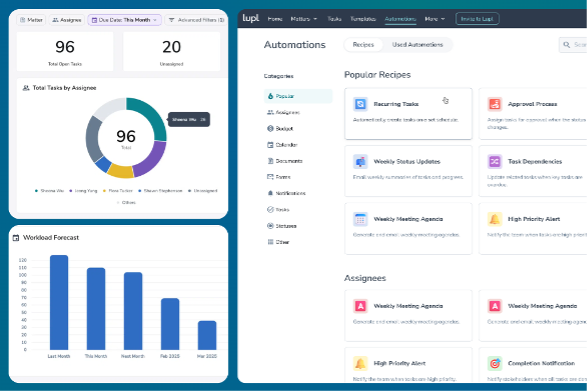Viewport: 588px width, 392px height.
Task: Open the Approval Process recipe icon
Action: [495, 104]
